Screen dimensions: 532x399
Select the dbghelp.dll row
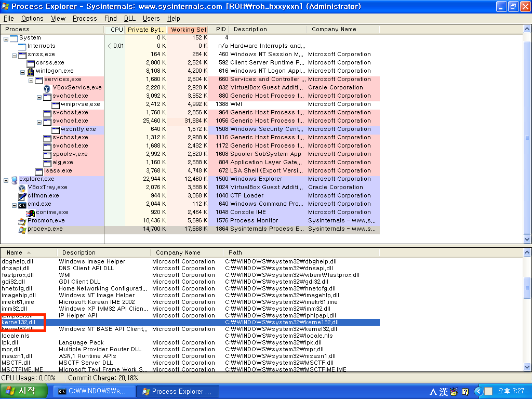[190, 262]
